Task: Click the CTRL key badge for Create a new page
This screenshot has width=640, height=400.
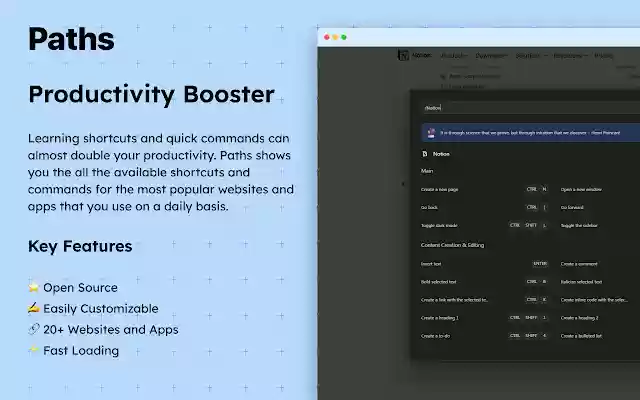Action: coord(531,189)
